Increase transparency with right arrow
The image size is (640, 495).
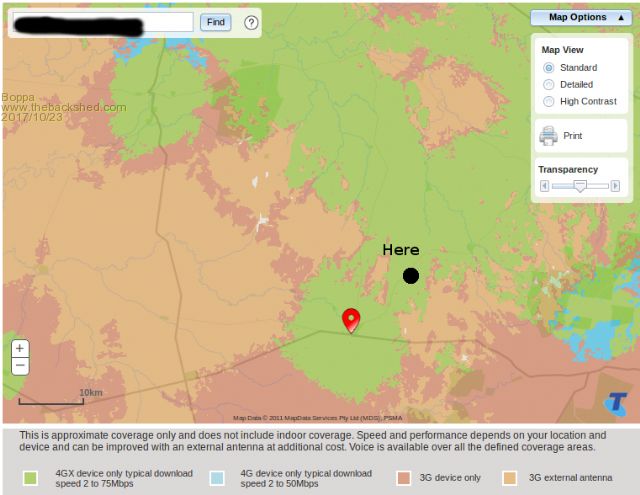coord(616,186)
